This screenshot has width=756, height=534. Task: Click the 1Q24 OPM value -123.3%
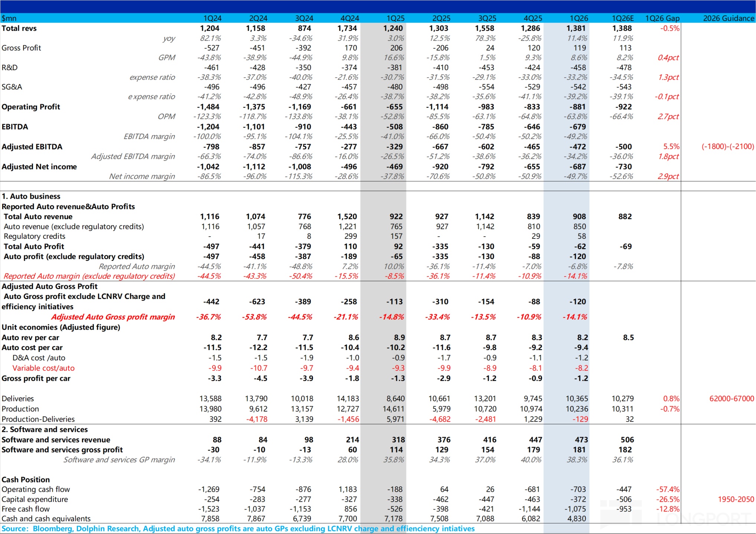(x=207, y=116)
